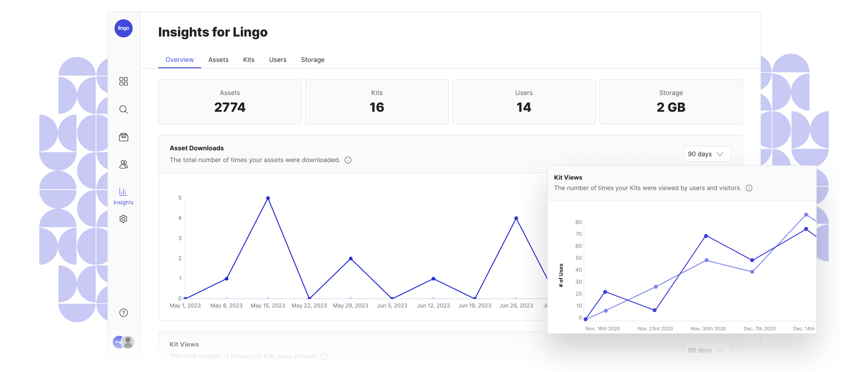Open the 90 days dropdown for Asset Downloads
Image resolution: width=868 pixels, height=372 pixels.
[x=707, y=154]
